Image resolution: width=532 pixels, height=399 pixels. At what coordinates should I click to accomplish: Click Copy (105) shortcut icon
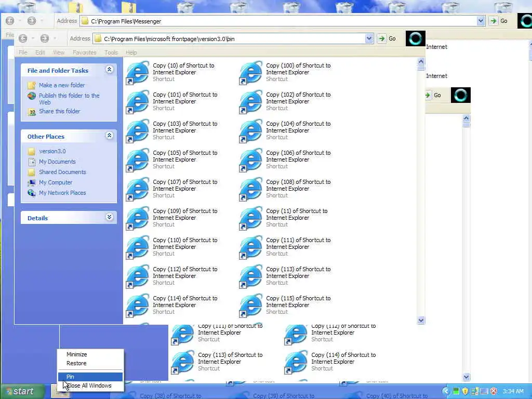[x=138, y=160]
